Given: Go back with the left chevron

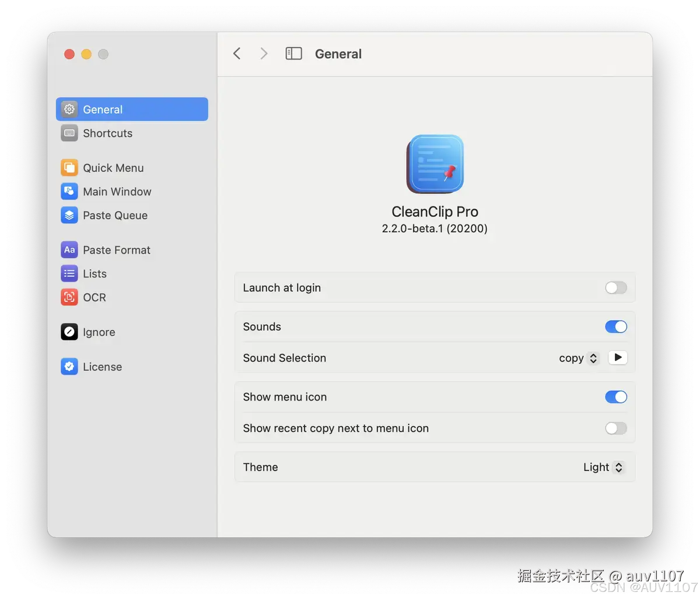Looking at the screenshot, I should pos(237,54).
